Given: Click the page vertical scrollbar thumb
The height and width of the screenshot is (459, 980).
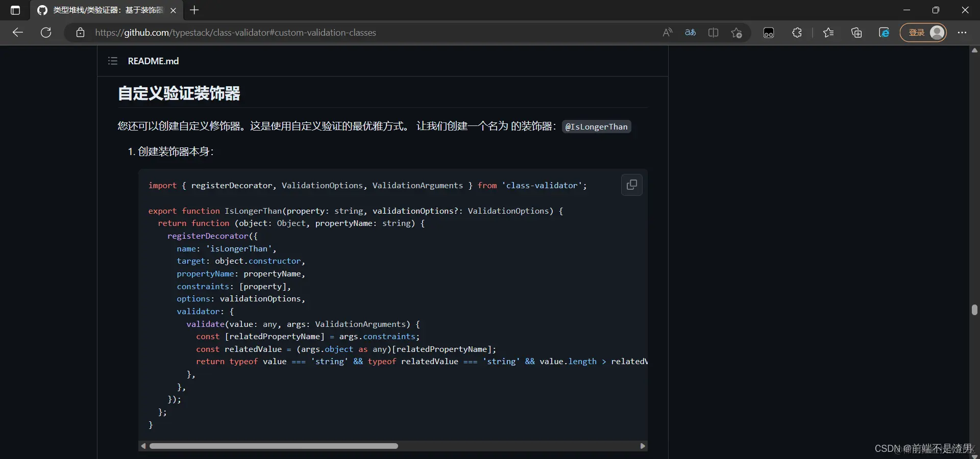Looking at the screenshot, I should coord(974,310).
